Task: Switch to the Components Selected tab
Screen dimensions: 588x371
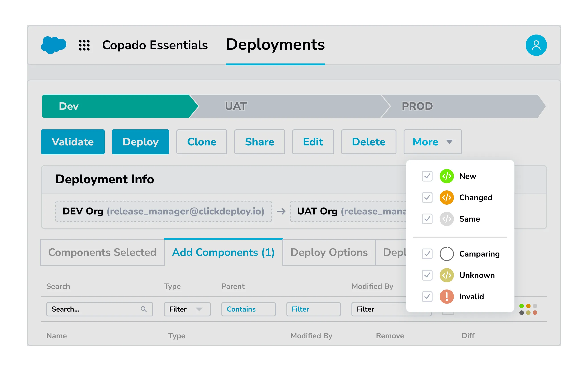Action: click(x=102, y=252)
